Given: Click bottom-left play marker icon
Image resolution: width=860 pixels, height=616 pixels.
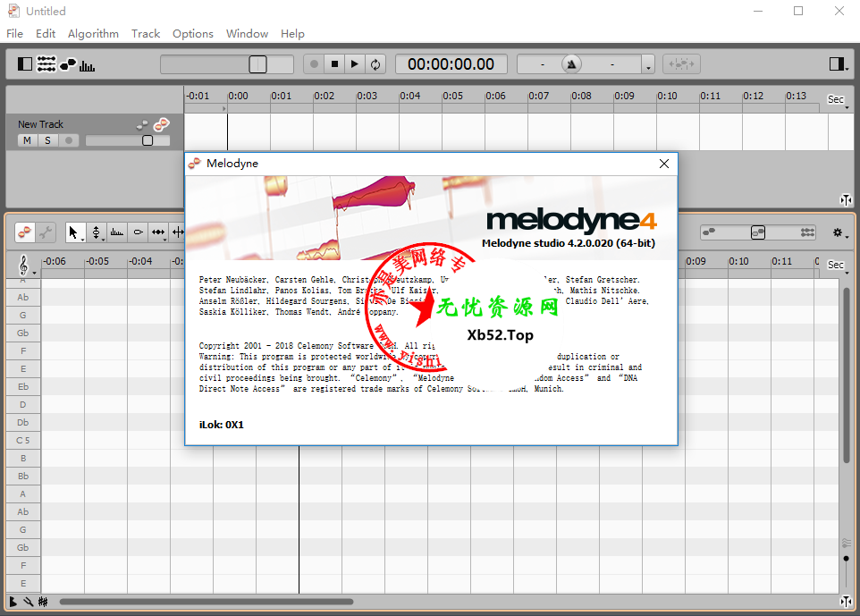Looking at the screenshot, I should click(13, 602).
